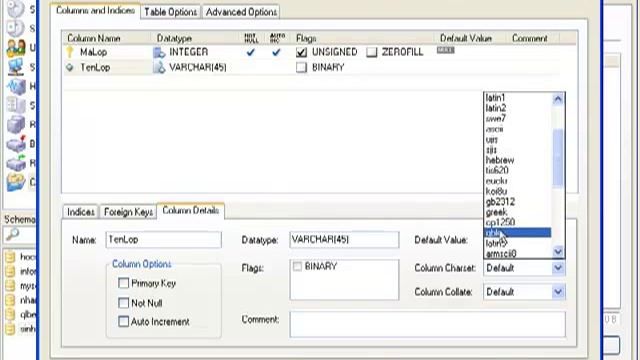640x360 pixels.
Task: Open Server Logs icon in sidebar
Action: (16, 105)
